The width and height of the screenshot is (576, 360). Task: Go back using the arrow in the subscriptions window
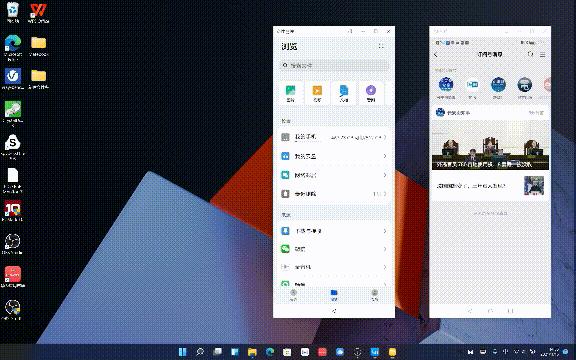[x=436, y=55]
